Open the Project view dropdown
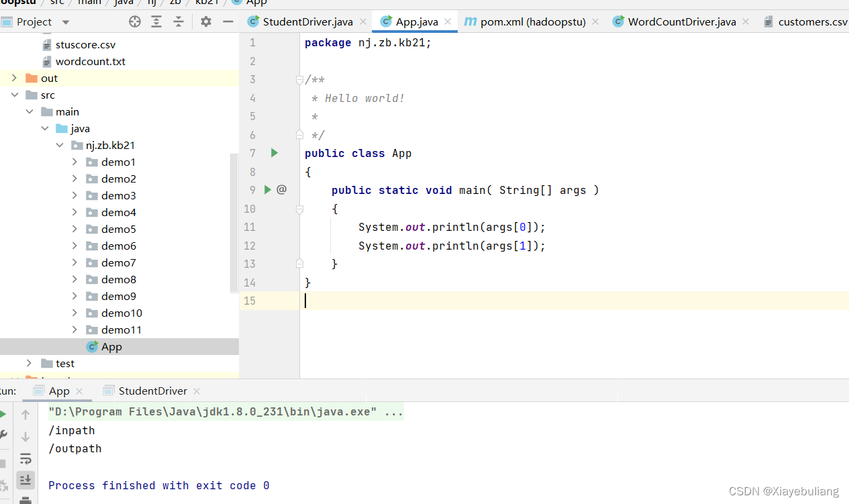 click(x=66, y=22)
